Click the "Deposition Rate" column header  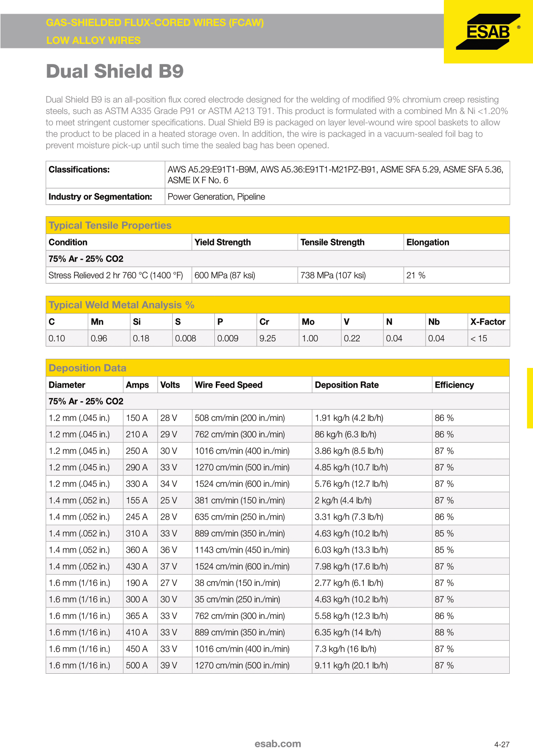coord(347,385)
